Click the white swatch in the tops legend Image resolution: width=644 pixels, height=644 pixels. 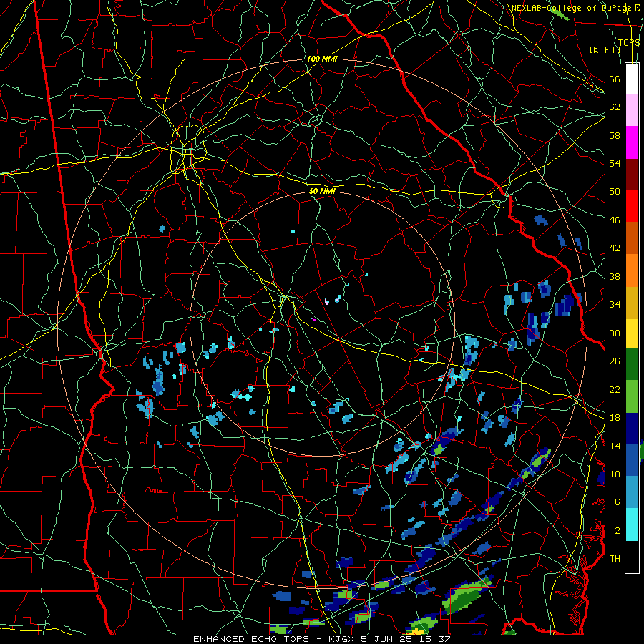click(632, 79)
